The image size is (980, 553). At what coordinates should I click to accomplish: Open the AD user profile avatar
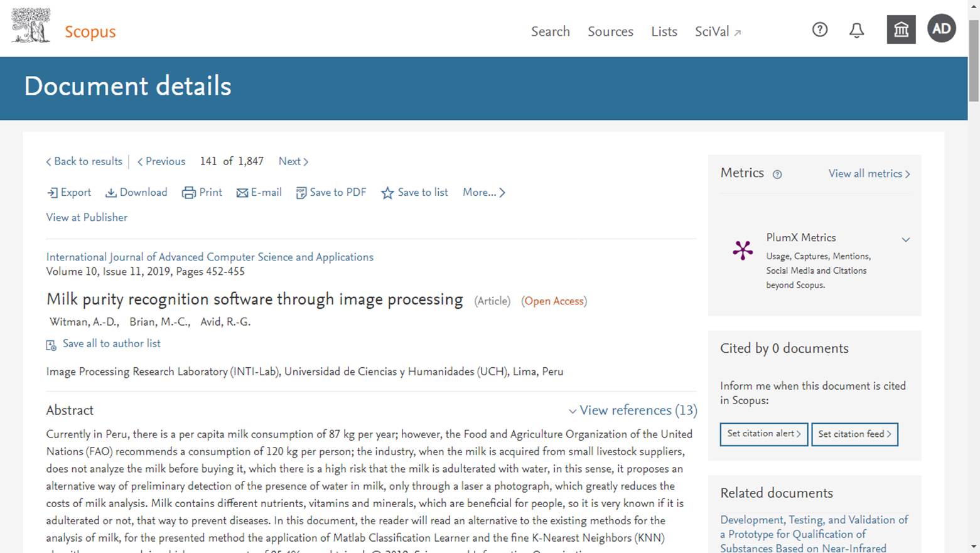click(x=941, y=29)
